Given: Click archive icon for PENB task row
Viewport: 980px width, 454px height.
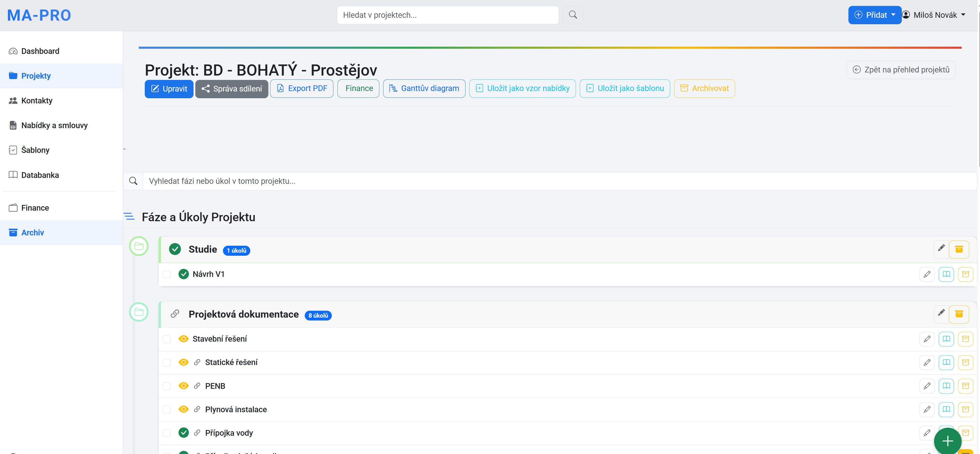Looking at the screenshot, I should [x=965, y=386].
